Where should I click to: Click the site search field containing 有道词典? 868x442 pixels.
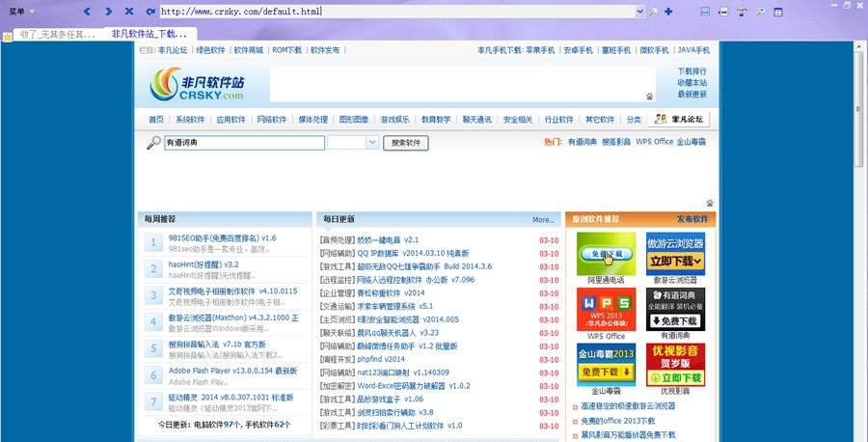pos(244,143)
